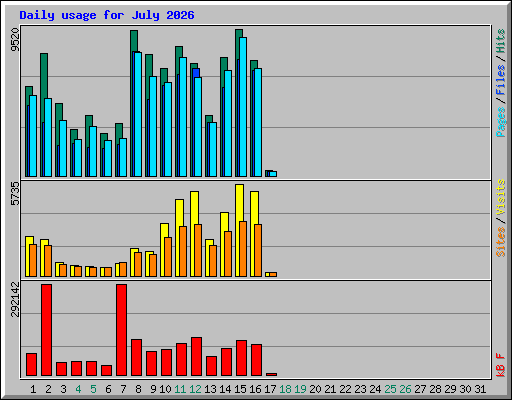Viewport: 512px width, 400px height.
Task: Select day 22 on the x-axis
Action: (345, 389)
